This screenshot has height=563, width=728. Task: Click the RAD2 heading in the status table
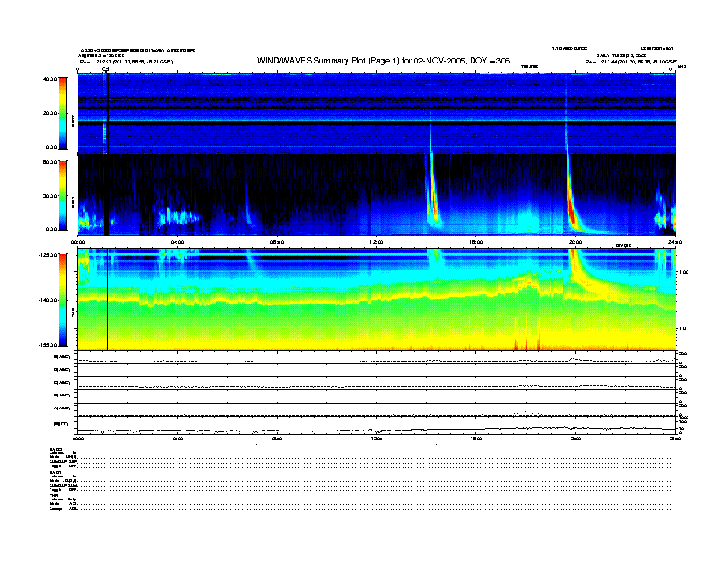tap(56, 449)
